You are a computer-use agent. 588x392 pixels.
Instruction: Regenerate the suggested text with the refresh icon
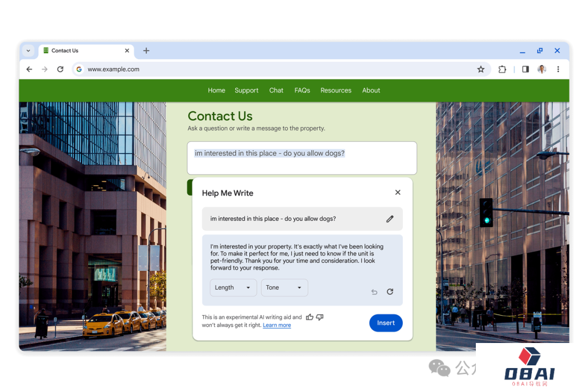(390, 292)
